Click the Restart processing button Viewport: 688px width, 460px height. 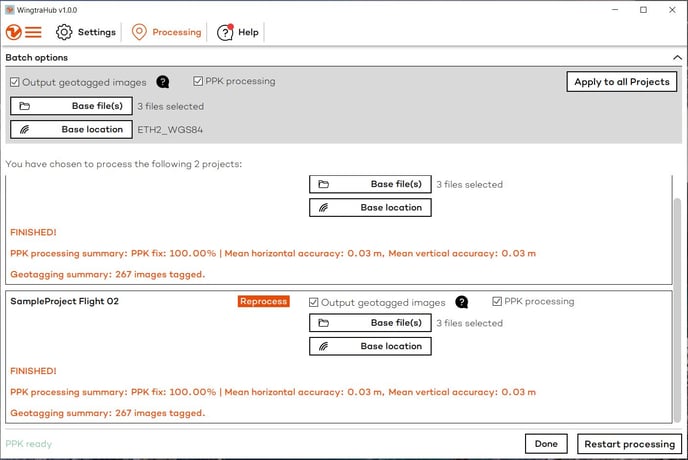tap(628, 444)
